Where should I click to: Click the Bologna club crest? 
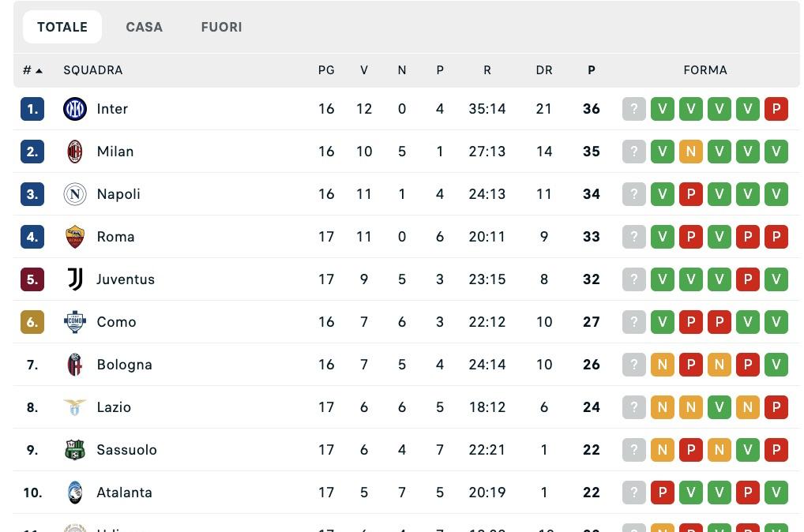pos(75,365)
